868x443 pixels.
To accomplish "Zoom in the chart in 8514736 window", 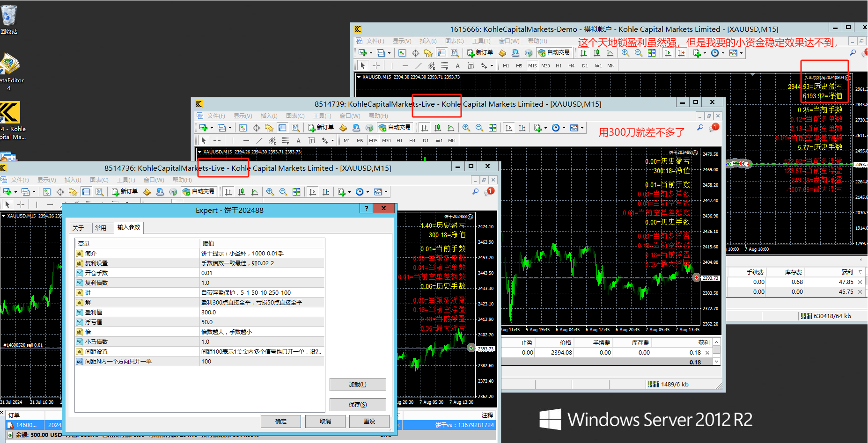I will (x=270, y=192).
